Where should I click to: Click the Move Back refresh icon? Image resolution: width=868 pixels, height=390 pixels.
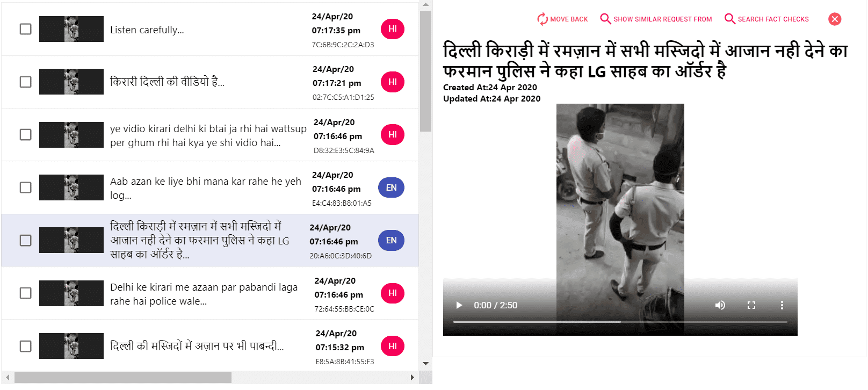pos(542,19)
